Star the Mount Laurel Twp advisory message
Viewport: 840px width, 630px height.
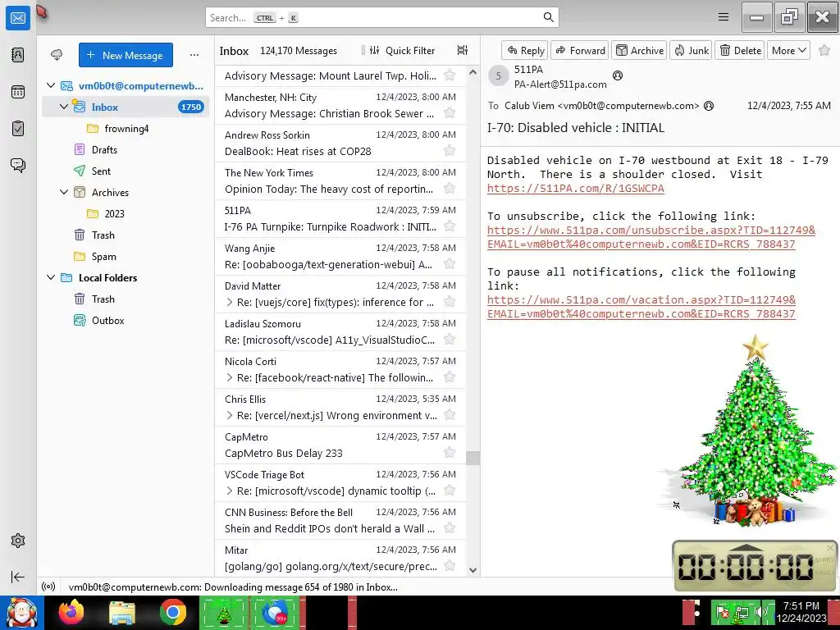[450, 75]
